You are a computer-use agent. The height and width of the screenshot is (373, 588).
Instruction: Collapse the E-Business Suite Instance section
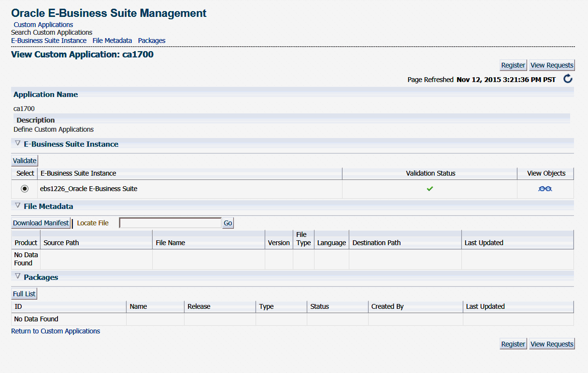pos(18,143)
